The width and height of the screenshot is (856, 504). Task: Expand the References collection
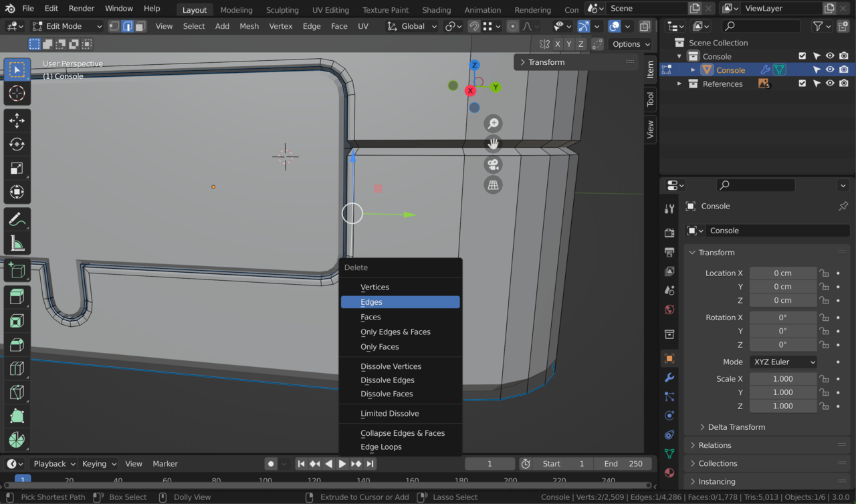click(679, 83)
